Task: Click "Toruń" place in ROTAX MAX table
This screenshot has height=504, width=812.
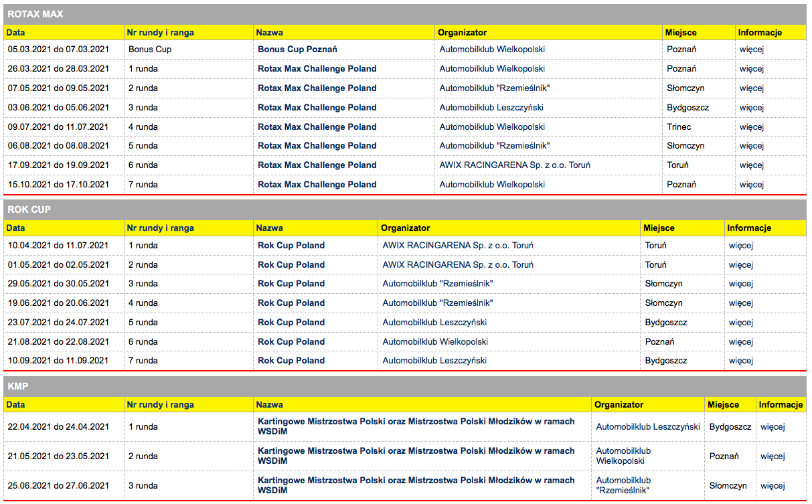Action: [678, 165]
